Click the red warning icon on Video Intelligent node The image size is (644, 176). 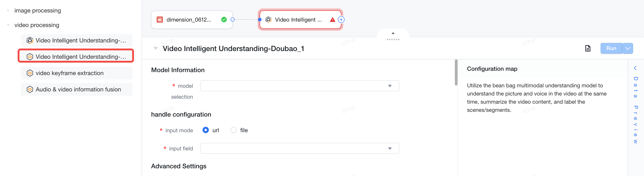[x=332, y=20]
